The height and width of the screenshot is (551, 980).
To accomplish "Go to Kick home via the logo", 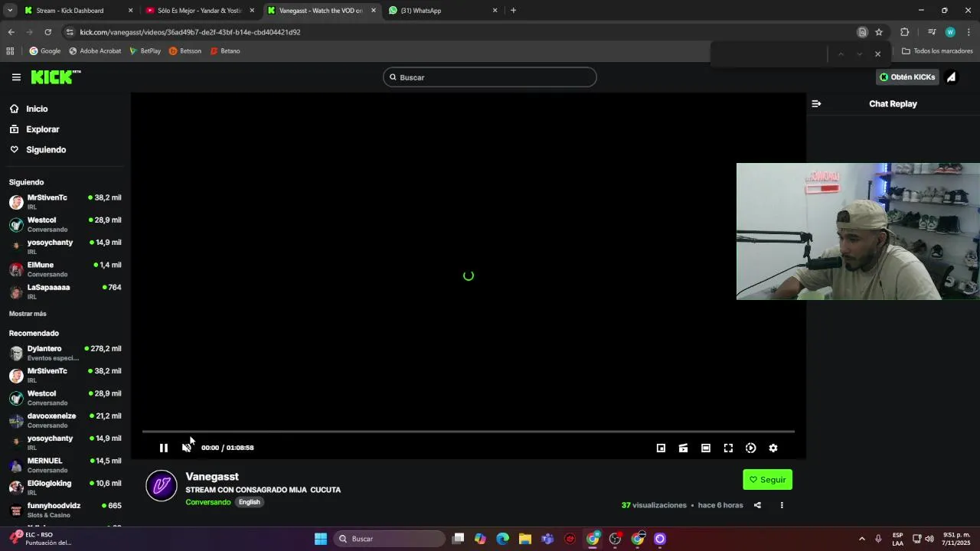I will 55,77.
